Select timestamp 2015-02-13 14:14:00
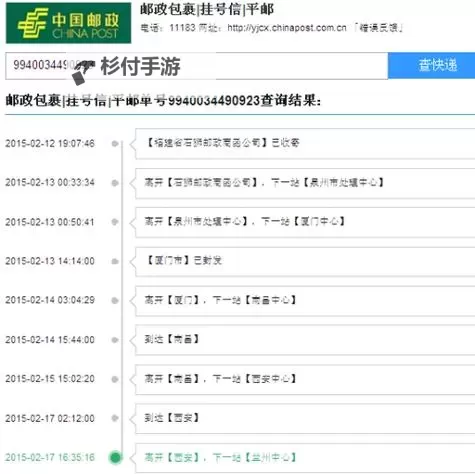The height and width of the screenshot is (474, 475). 50,261
